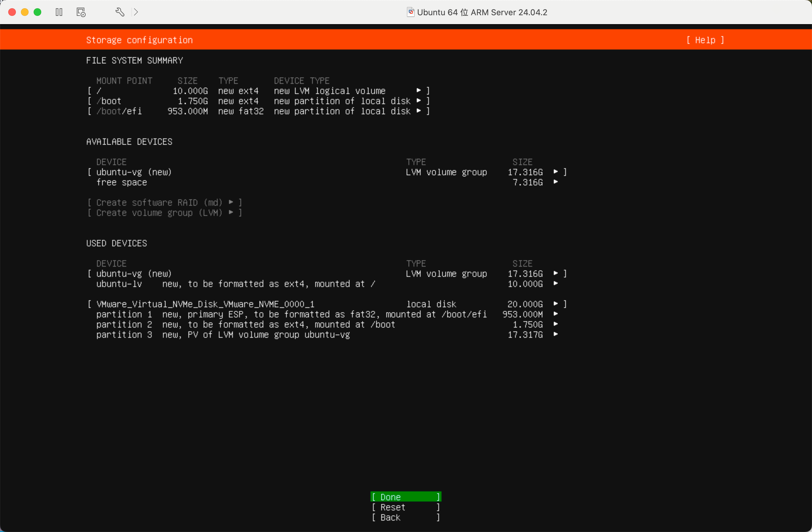Select the Reset button
This screenshot has width=812, height=532.
(x=406, y=507)
